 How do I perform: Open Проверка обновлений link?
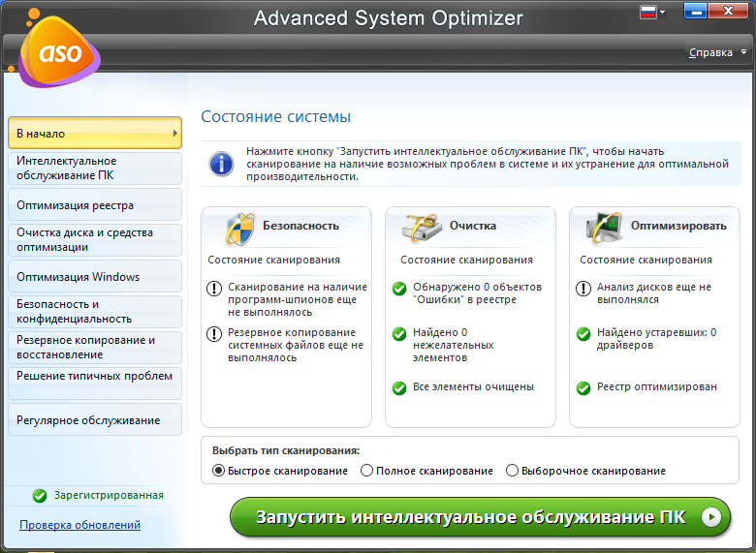(x=80, y=525)
